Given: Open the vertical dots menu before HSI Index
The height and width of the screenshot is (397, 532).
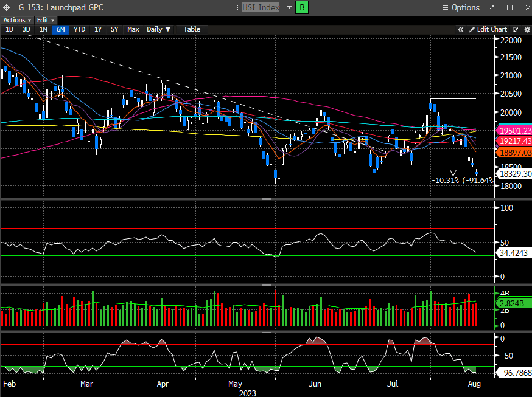Looking at the screenshot, I should pos(237,7).
